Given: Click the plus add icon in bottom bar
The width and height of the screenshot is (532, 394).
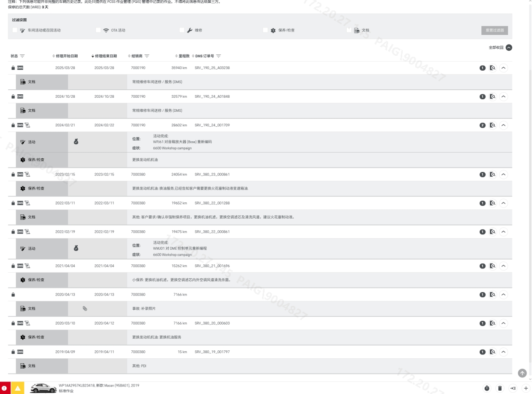Looking at the screenshot, I should click(526, 388).
